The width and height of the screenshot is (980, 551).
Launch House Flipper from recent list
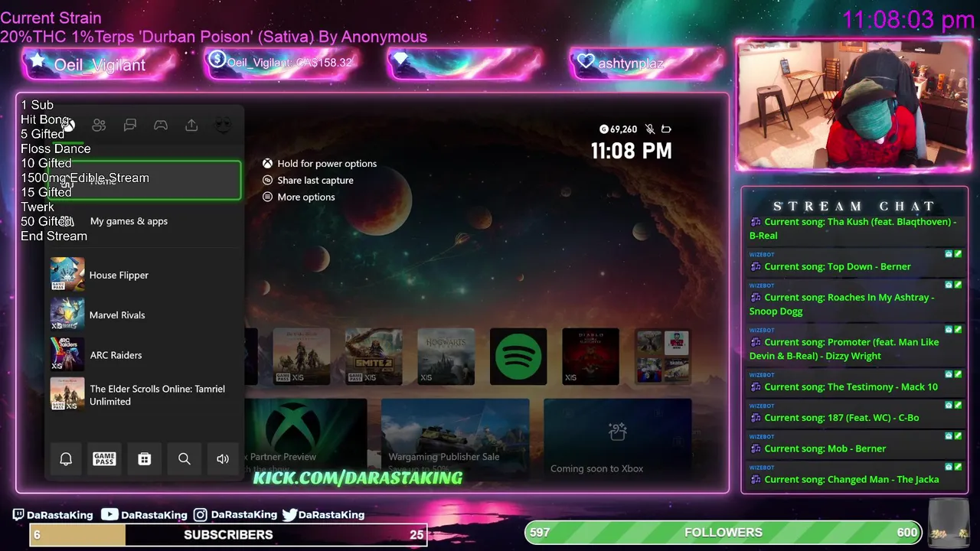click(143, 275)
